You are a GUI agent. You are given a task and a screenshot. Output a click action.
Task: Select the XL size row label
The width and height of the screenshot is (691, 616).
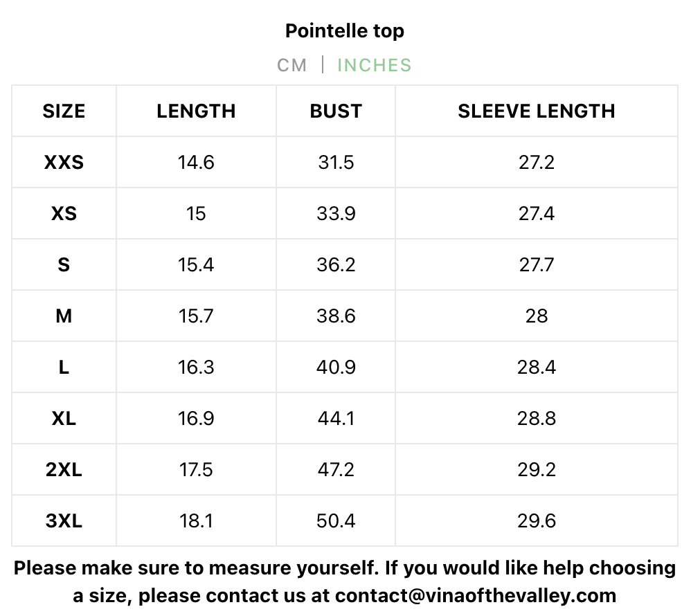64,418
